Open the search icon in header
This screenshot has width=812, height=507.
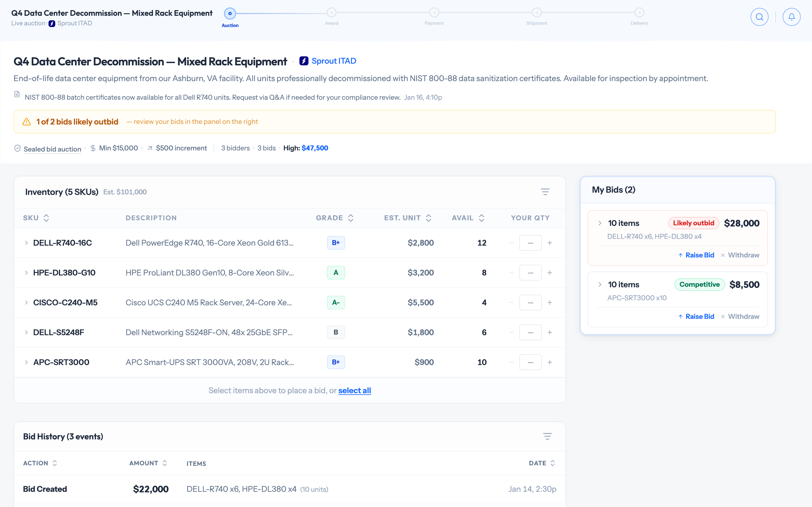click(759, 17)
